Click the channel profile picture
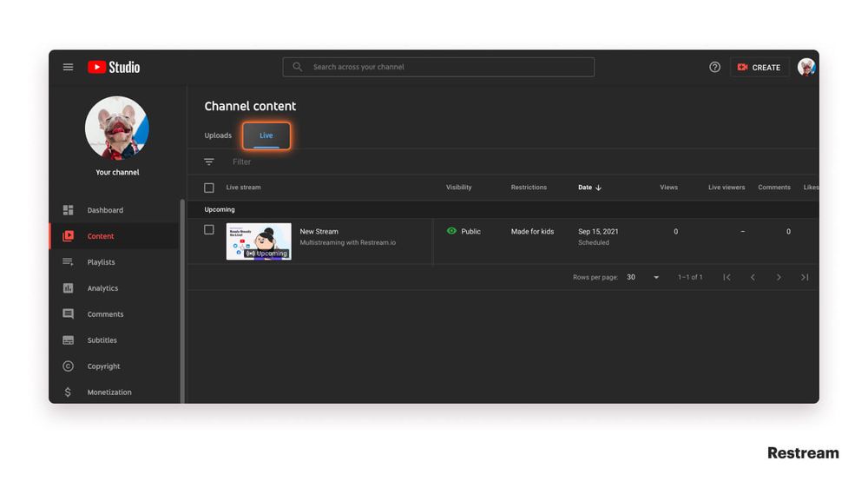 click(117, 128)
